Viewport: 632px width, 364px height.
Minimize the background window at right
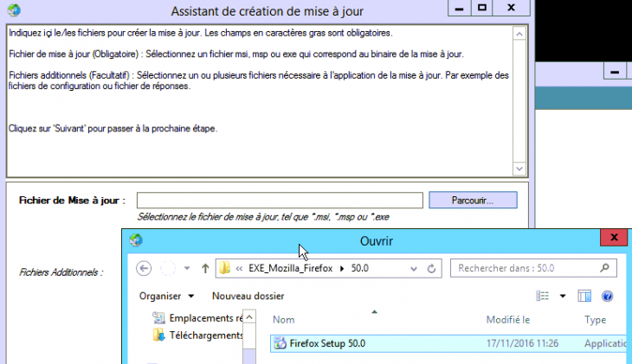pyautogui.click(x=615, y=72)
